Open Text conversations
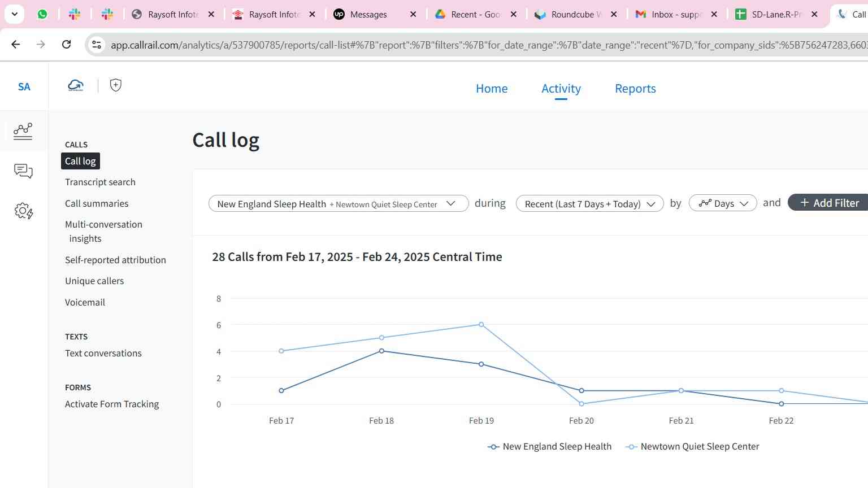The height and width of the screenshot is (488, 868). tap(103, 353)
